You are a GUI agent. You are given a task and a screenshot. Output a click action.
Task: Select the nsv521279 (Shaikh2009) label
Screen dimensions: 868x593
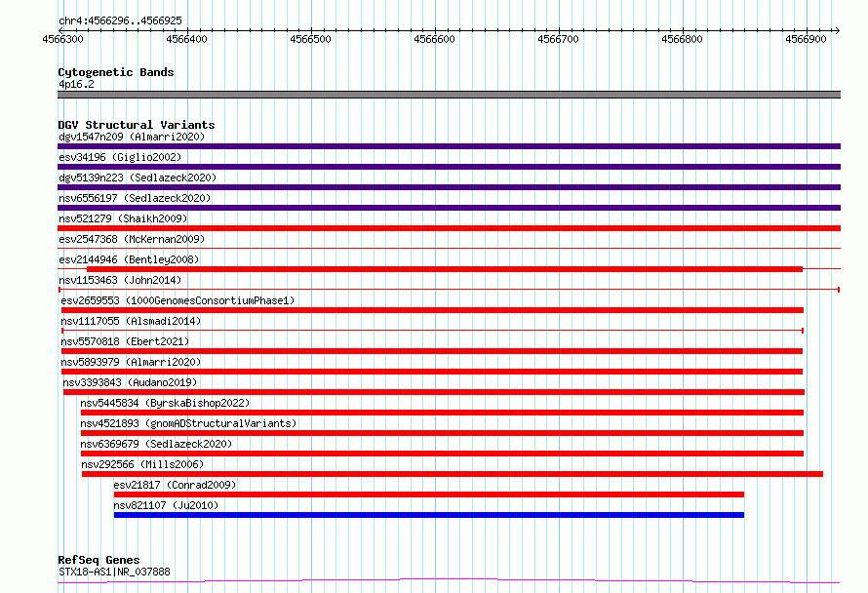[x=123, y=218]
